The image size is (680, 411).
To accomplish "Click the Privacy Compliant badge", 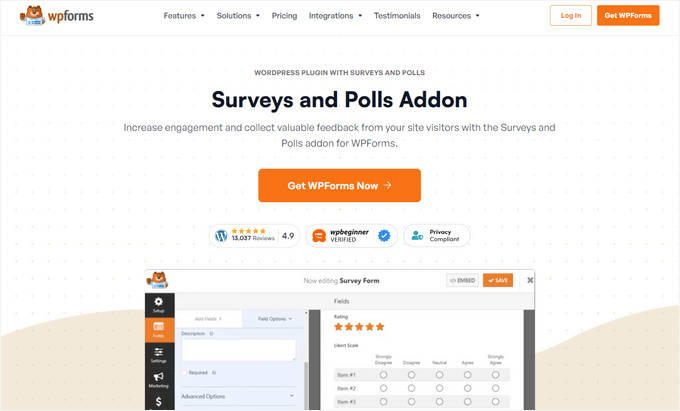I will 436,236.
